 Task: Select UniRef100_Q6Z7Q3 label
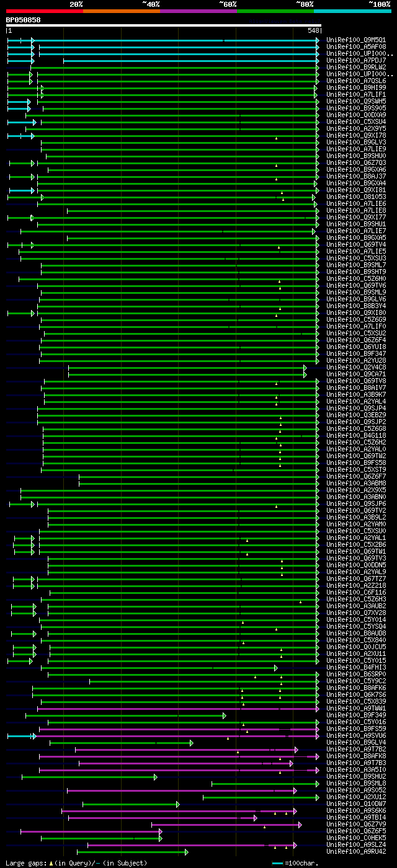click(357, 162)
